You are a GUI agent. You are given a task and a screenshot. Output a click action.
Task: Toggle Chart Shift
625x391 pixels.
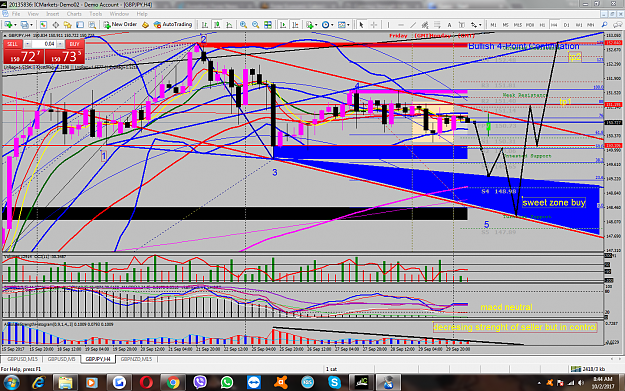pyautogui.click(x=295, y=25)
